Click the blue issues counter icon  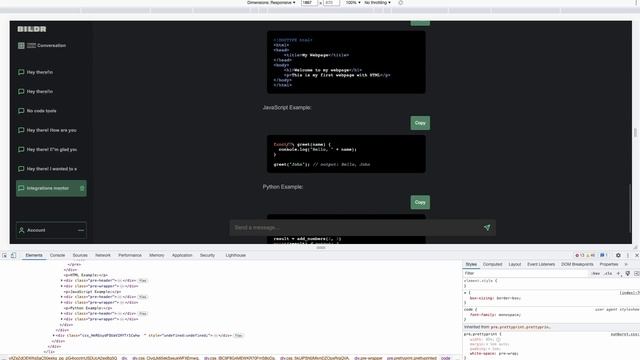pyautogui.click(x=603, y=255)
